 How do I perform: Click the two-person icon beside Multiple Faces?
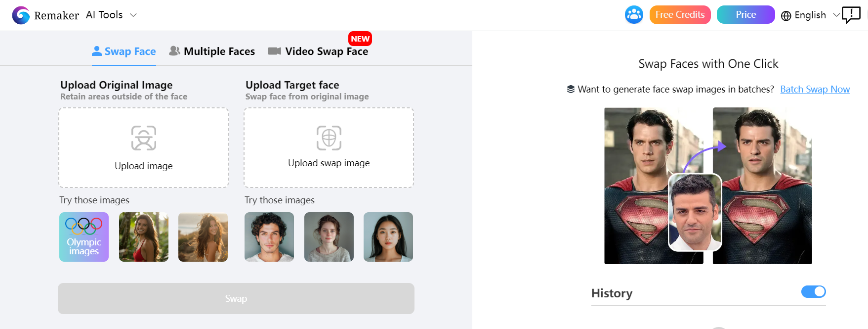click(x=174, y=50)
